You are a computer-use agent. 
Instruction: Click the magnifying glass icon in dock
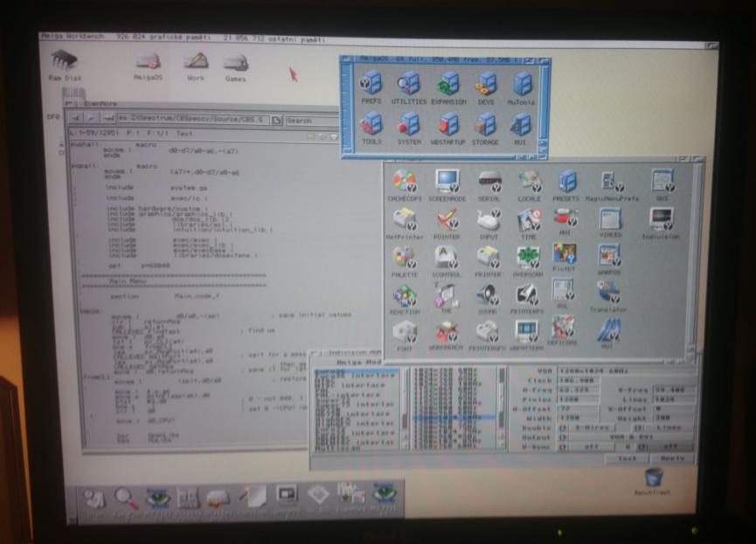[125, 498]
